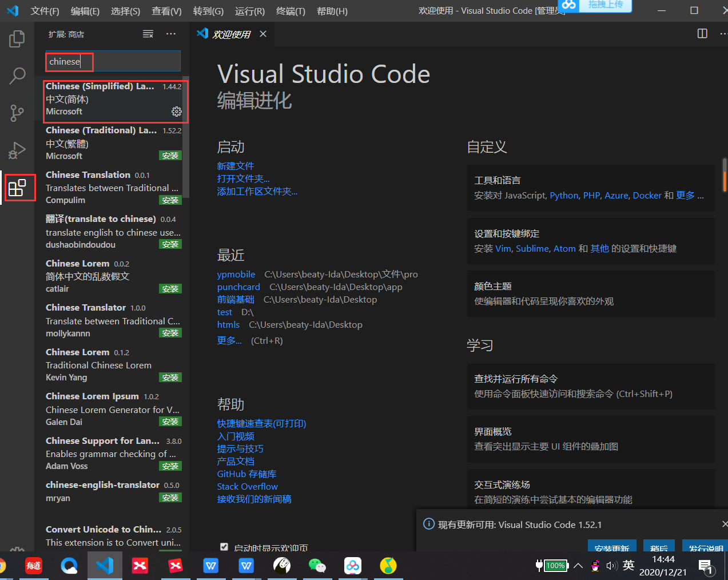Open the Source Control view icon

click(17, 113)
